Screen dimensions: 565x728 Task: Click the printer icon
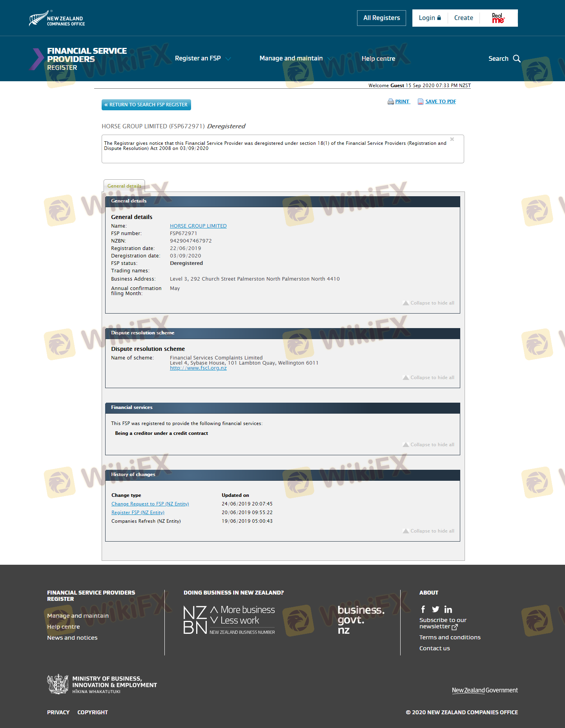point(390,102)
